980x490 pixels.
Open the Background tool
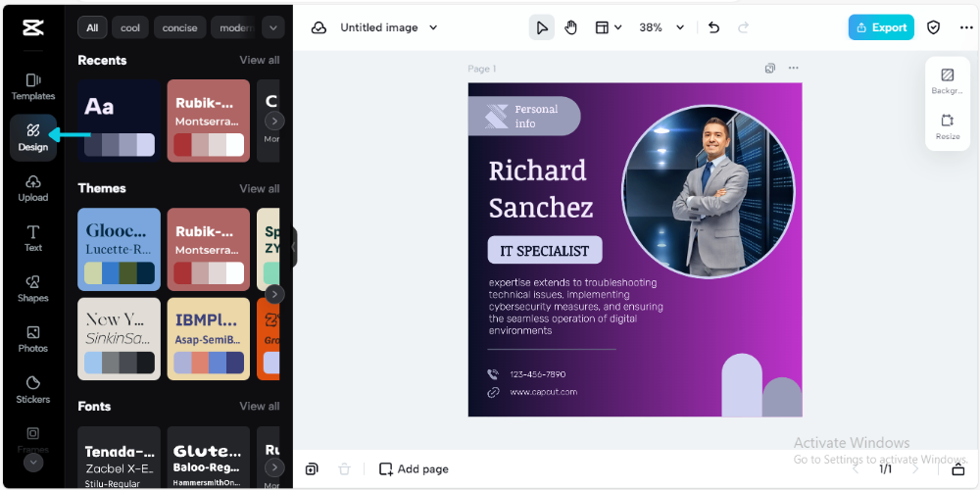pos(948,81)
